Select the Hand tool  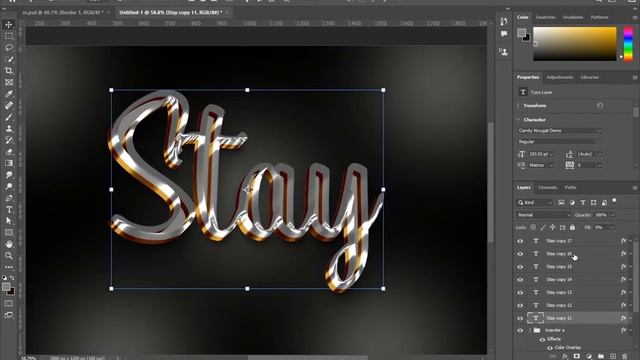[x=9, y=244]
